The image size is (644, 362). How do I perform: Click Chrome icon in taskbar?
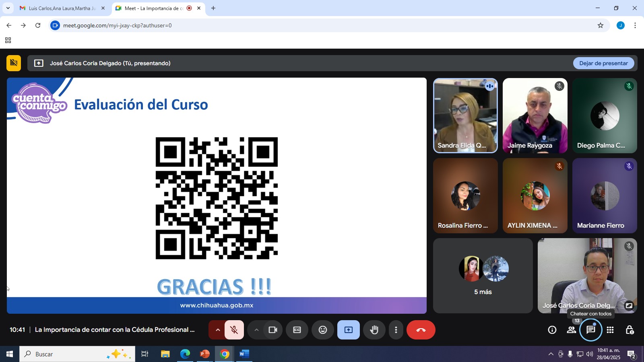(x=225, y=354)
